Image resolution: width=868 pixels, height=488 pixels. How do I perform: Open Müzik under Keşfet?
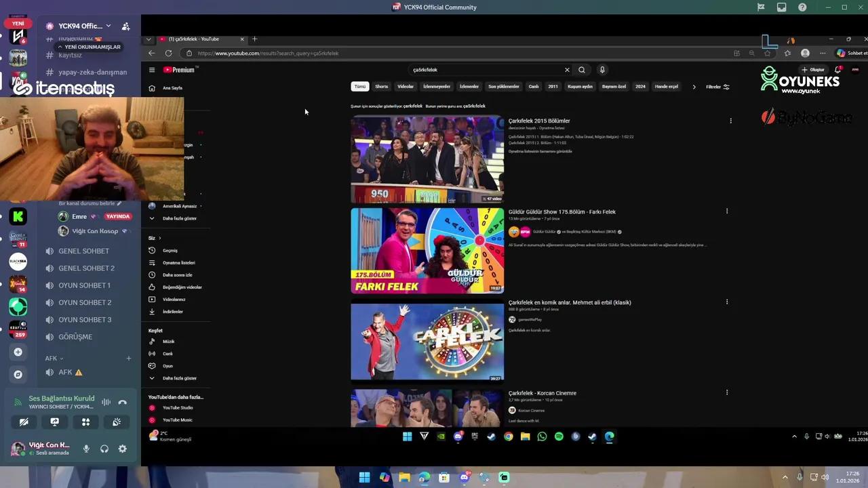tap(162, 342)
